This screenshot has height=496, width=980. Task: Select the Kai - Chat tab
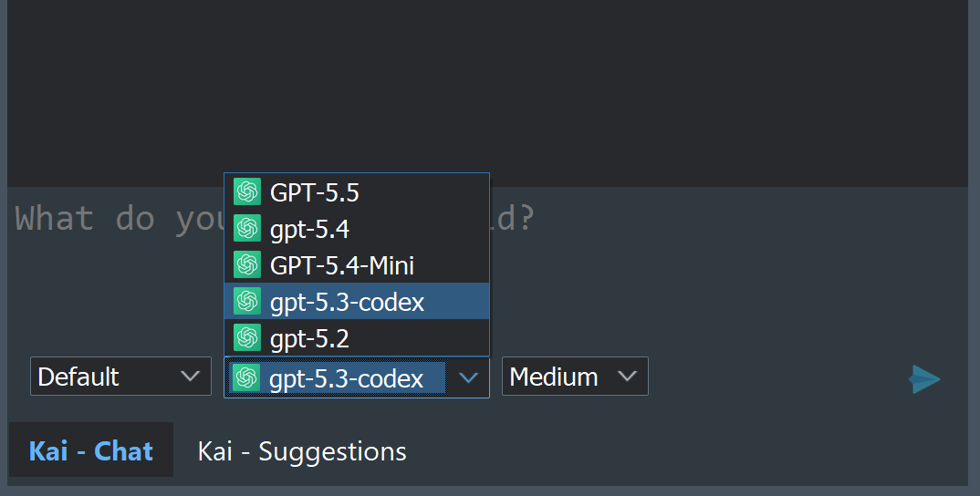tap(91, 450)
